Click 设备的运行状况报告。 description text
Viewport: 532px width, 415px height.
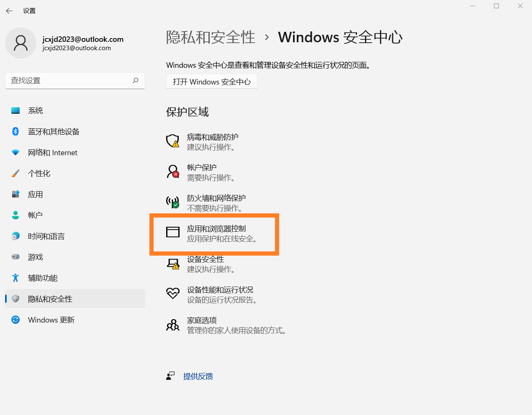tap(222, 300)
